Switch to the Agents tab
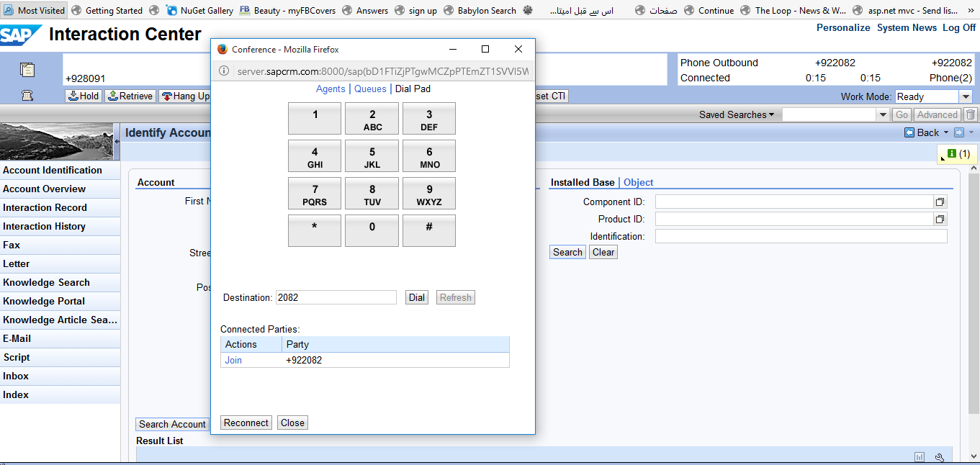980x465 pixels. point(331,89)
